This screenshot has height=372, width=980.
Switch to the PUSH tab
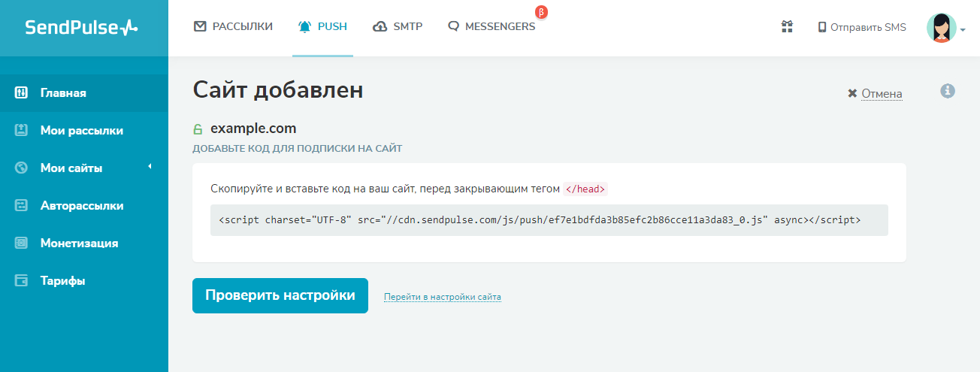click(x=322, y=27)
